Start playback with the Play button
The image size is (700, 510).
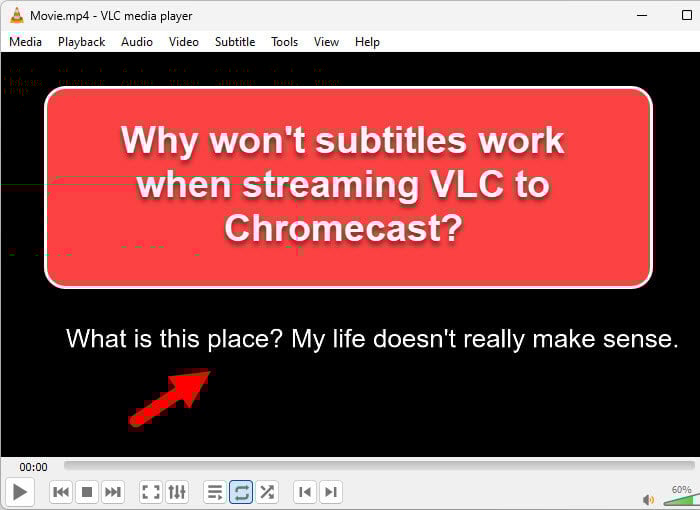point(20,492)
